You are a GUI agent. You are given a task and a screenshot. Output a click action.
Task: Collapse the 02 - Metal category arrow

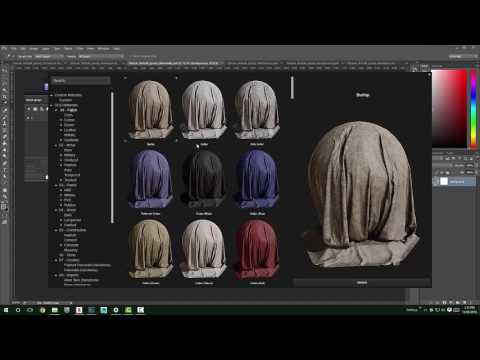[56, 145]
